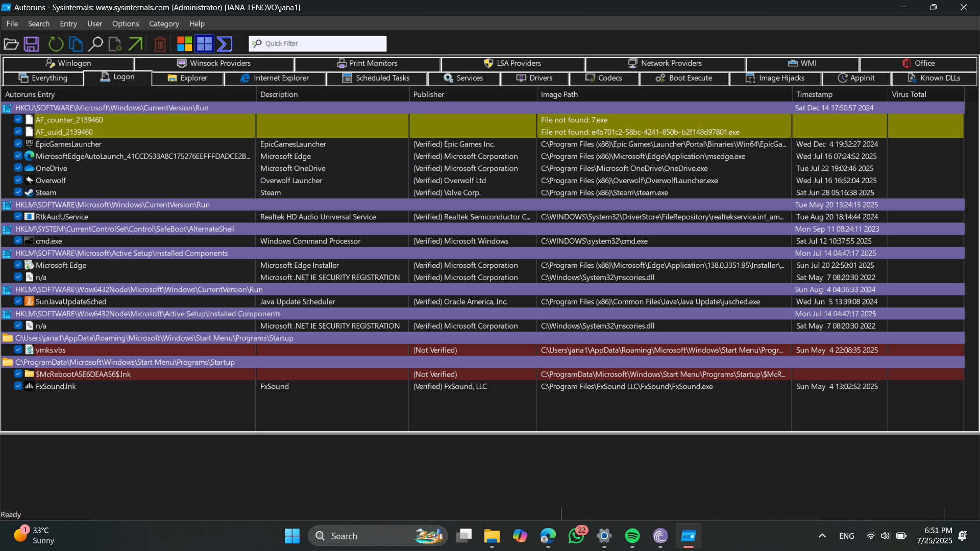
Task: Show hidden tray icons chevron
Action: 822,536
